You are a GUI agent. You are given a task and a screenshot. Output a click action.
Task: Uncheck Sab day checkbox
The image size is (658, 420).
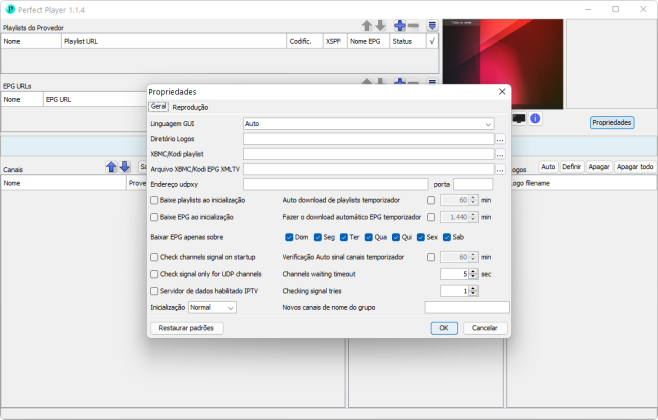[447, 237]
